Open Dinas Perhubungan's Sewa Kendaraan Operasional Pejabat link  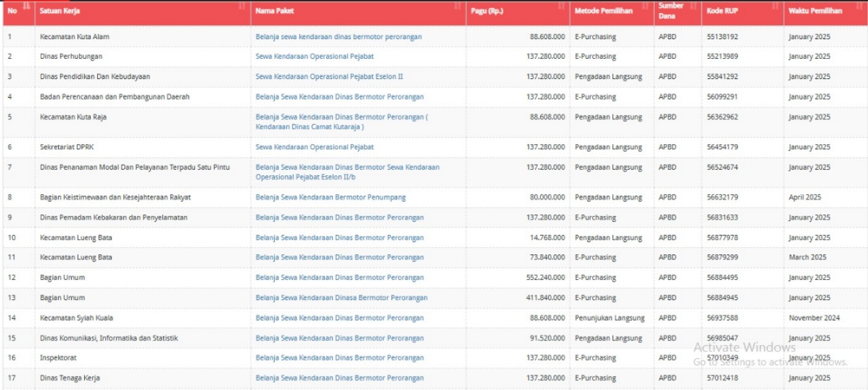click(314, 56)
